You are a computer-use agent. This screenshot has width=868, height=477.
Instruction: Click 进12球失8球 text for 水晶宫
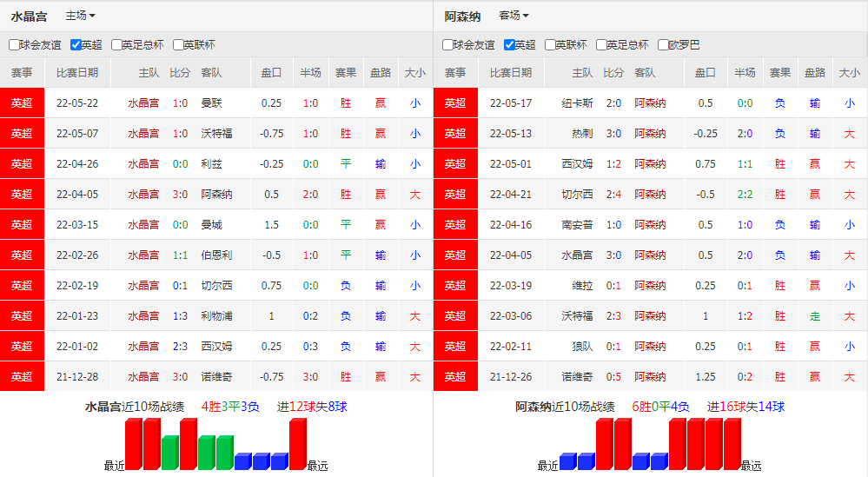pyautogui.click(x=312, y=407)
